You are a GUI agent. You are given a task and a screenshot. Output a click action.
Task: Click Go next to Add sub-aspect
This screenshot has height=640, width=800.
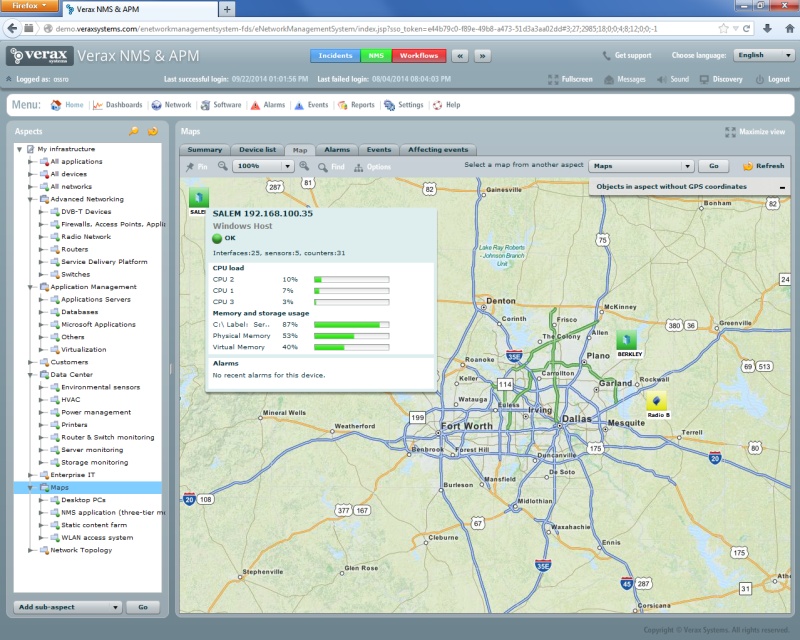pos(143,607)
